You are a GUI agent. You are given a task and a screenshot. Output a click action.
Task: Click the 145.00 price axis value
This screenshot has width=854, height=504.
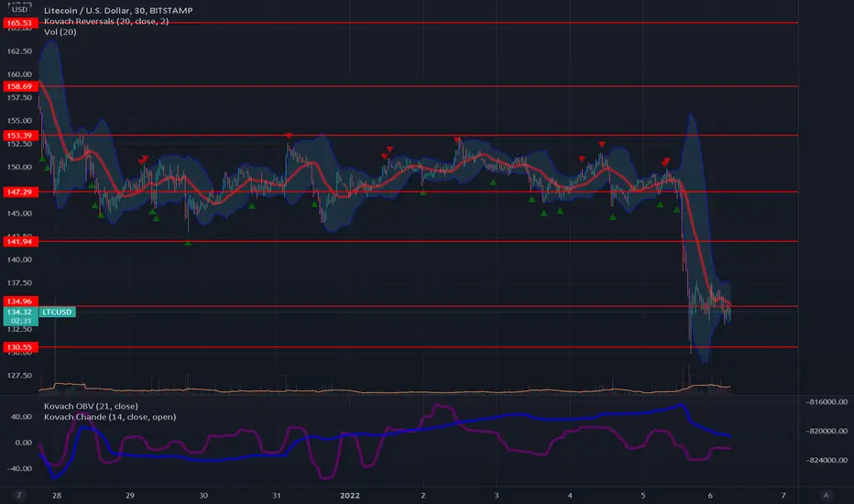[x=19, y=213]
